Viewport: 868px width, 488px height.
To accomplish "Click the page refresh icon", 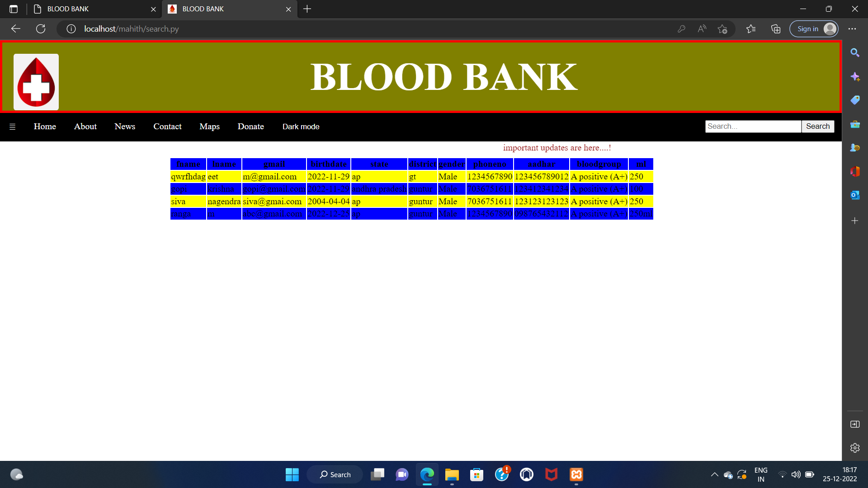I will tap(41, 28).
